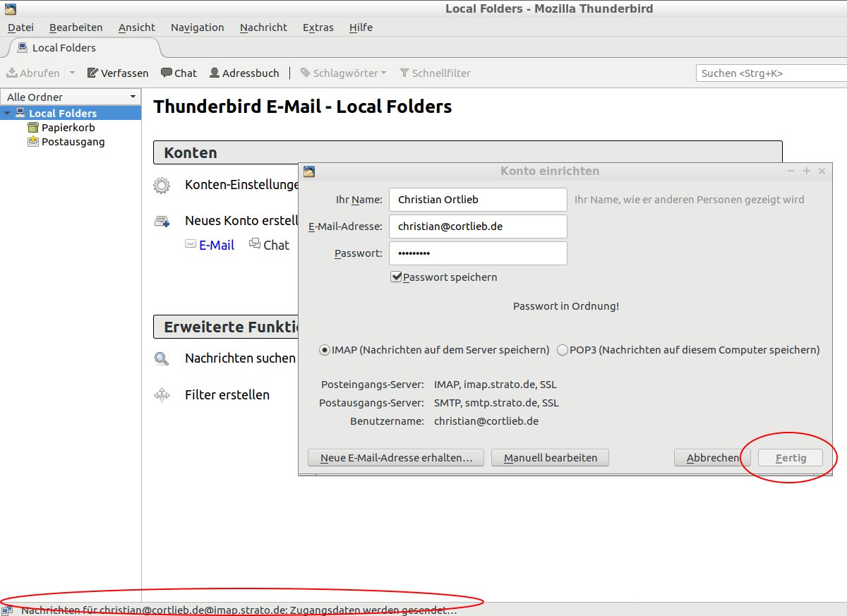Collapse the Local Folders tree node
This screenshot has width=847, height=616.
pos(7,113)
